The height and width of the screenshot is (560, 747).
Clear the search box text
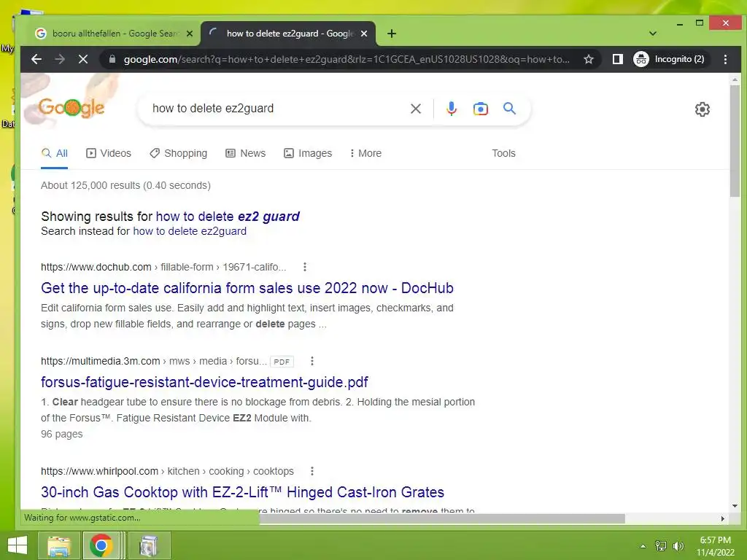pos(415,109)
